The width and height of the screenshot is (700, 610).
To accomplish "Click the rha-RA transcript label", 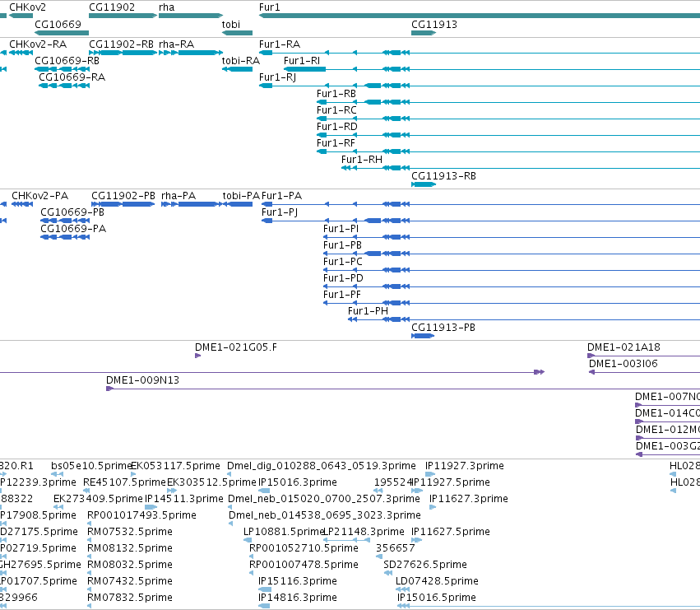I will 176,44.
